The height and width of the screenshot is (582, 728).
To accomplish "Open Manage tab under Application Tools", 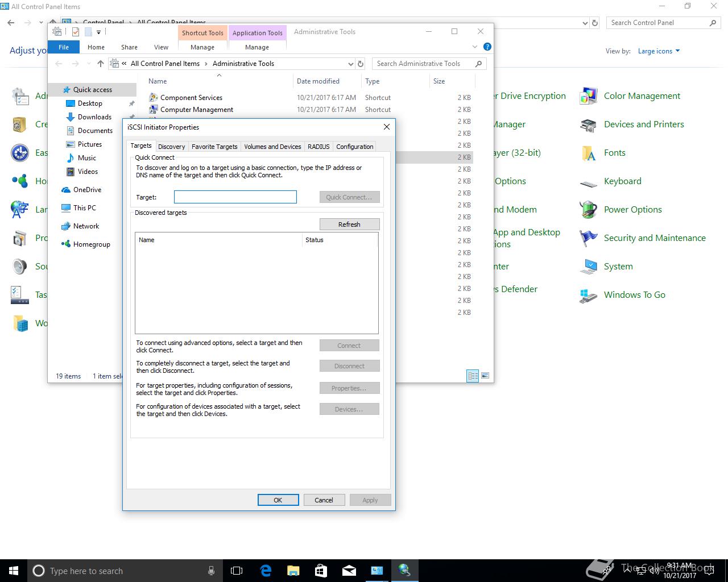I will 257,47.
